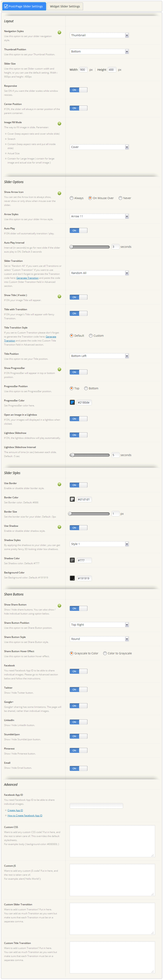Toggle the Center Position switch

tap(79, 108)
